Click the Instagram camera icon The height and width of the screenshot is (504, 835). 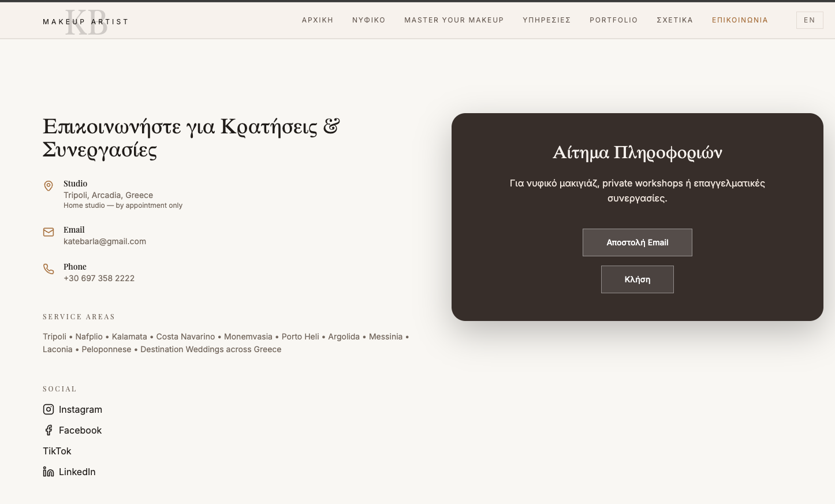tap(49, 409)
